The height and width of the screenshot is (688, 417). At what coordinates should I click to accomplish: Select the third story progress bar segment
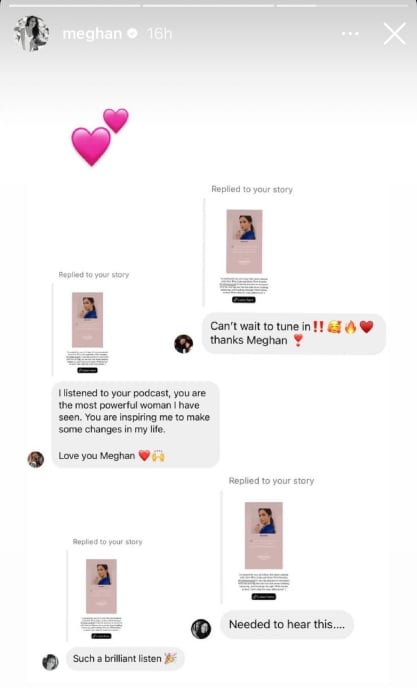pos(342,6)
